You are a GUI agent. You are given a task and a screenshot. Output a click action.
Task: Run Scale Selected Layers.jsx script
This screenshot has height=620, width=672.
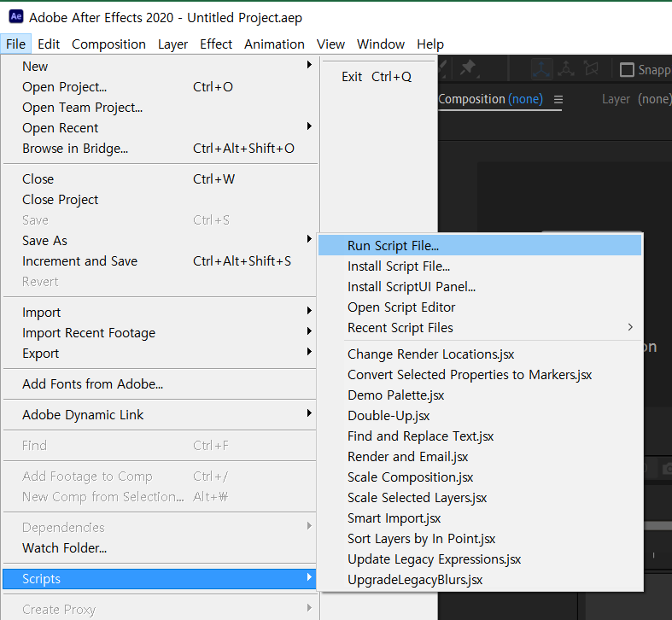coord(480,497)
